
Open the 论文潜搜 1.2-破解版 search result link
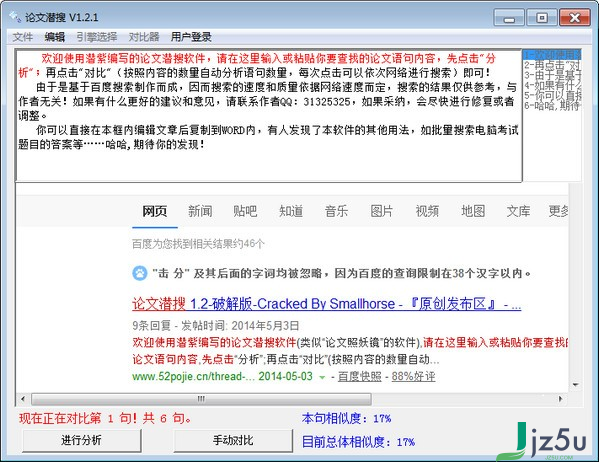coord(327,304)
